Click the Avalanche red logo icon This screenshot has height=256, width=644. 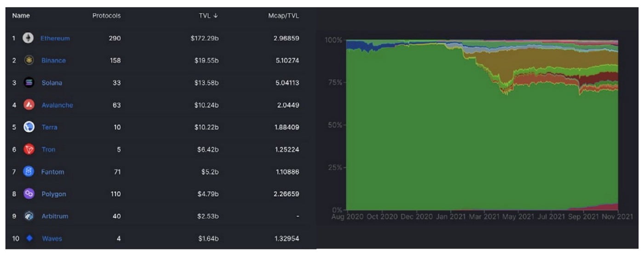click(x=29, y=105)
